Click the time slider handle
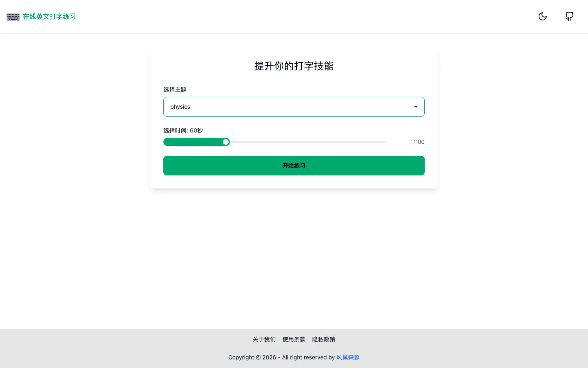The width and height of the screenshot is (588, 368). click(226, 142)
